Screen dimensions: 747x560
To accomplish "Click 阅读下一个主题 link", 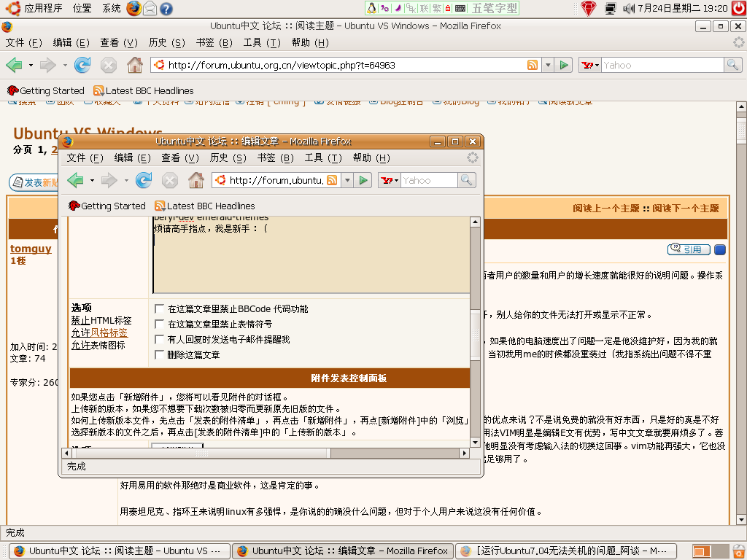I will pos(686,208).
